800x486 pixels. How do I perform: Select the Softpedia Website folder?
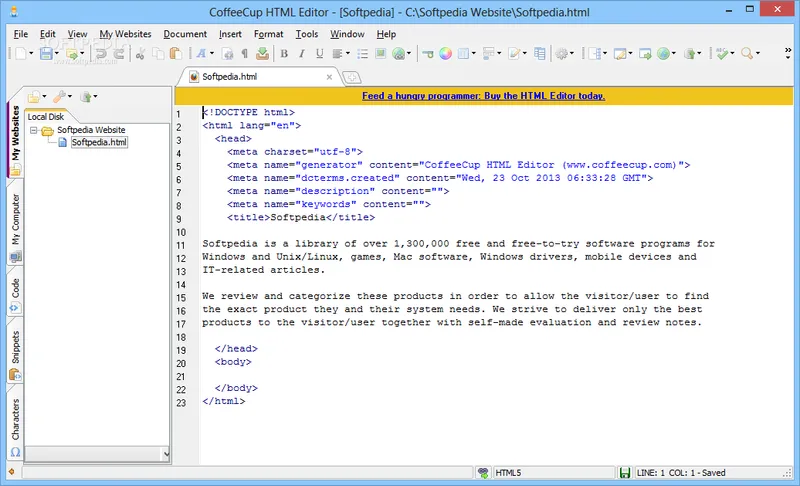point(91,130)
